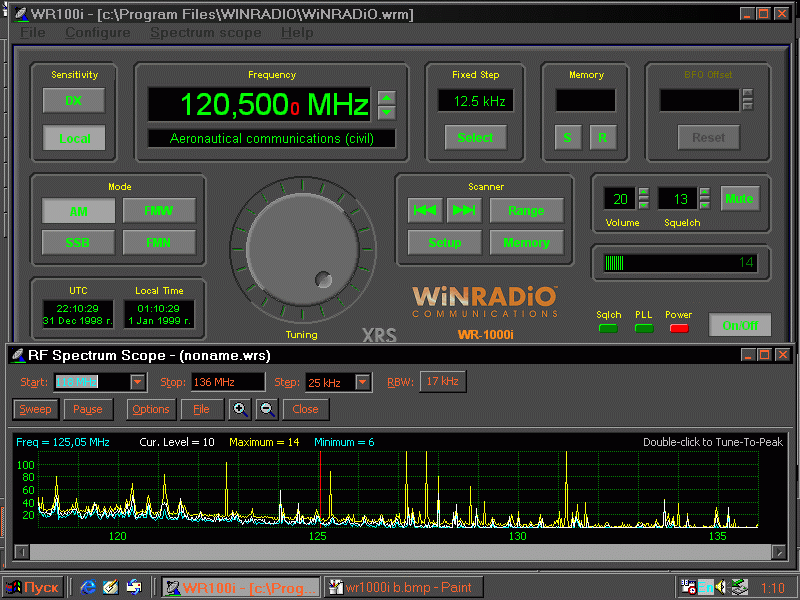Click the scanner skip-backward arrow button
This screenshot has width=800, height=600.
pos(425,210)
